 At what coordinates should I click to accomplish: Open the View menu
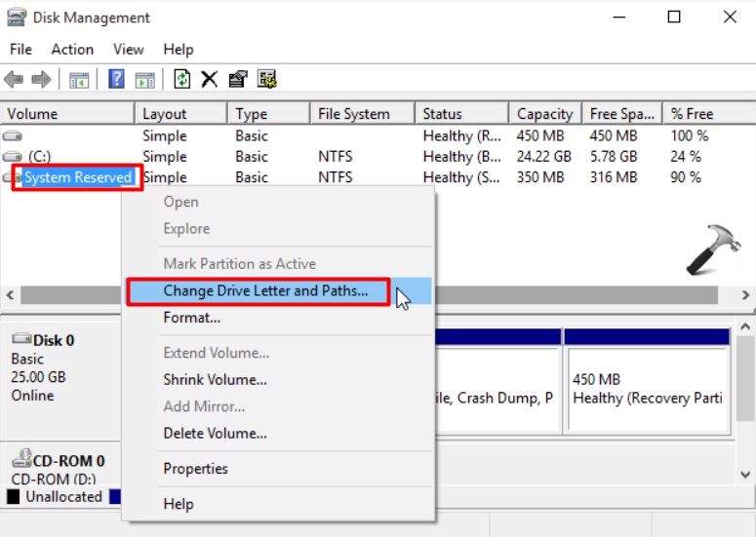128,49
